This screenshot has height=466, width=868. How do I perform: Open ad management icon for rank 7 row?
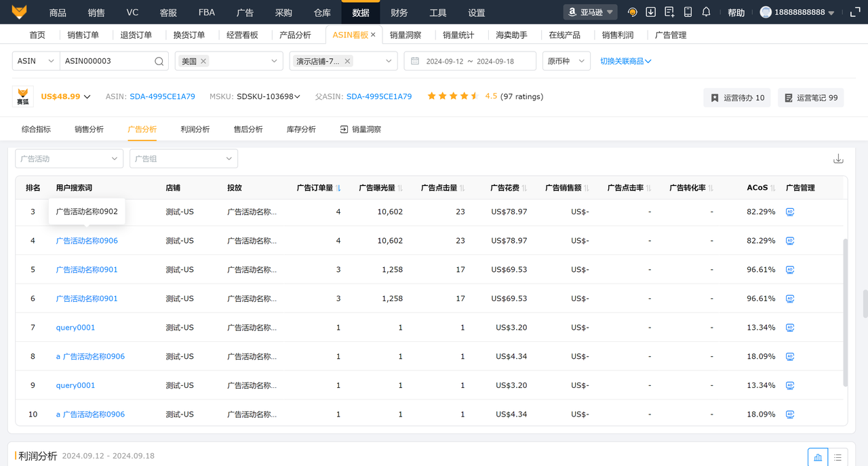pos(789,328)
